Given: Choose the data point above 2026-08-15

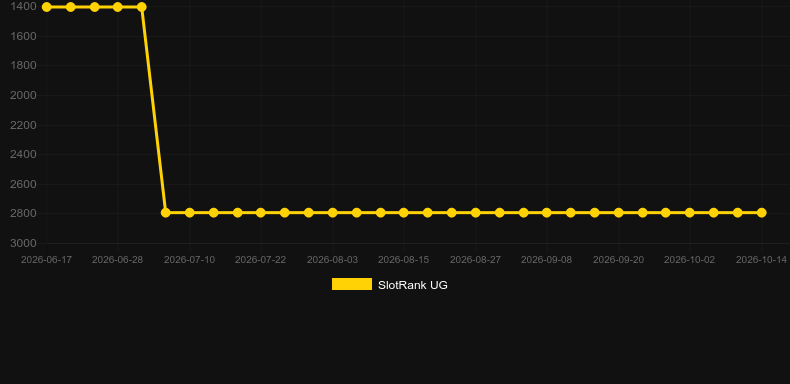Looking at the screenshot, I should click(404, 213).
